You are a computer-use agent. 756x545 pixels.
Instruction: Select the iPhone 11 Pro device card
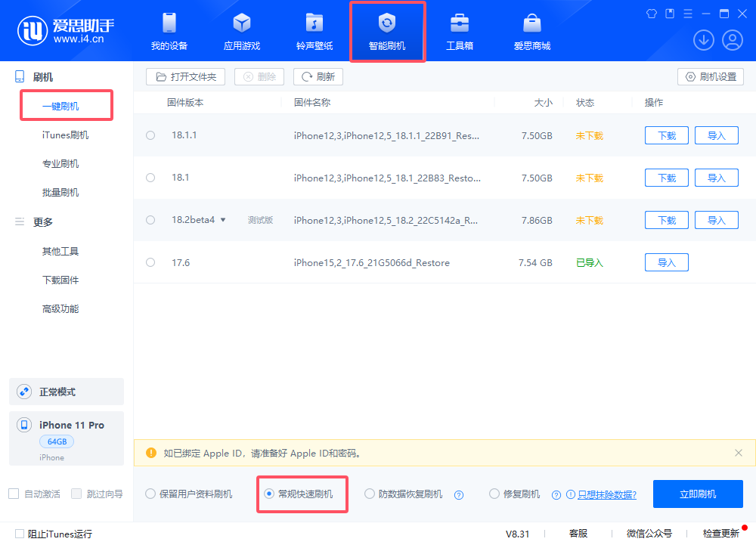[67, 438]
